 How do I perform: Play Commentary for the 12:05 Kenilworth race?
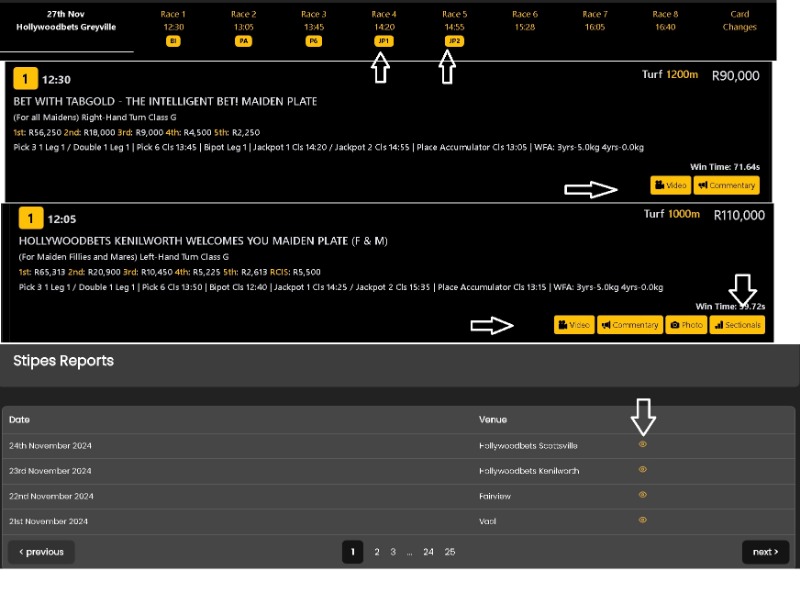(x=629, y=325)
